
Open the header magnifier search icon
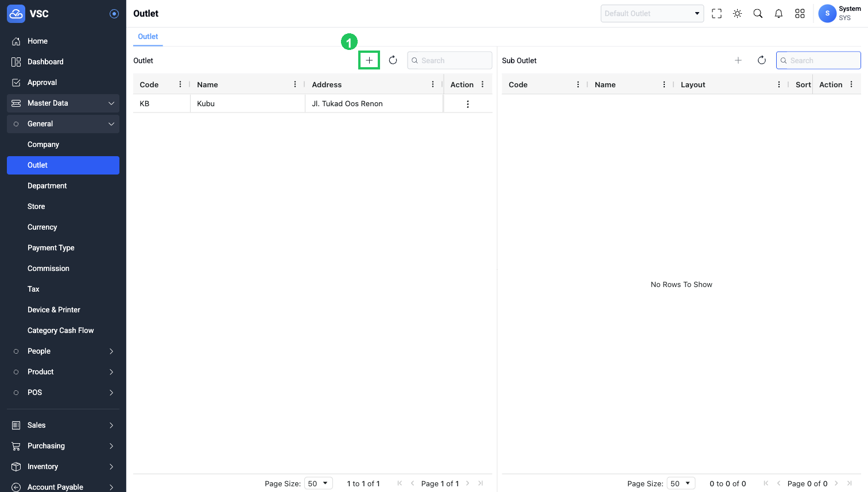point(758,14)
